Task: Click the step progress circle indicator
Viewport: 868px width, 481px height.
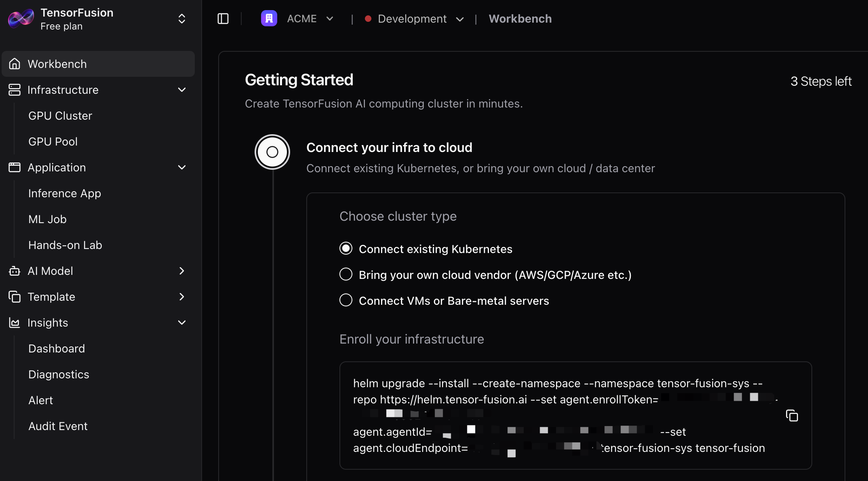Action: point(272,152)
